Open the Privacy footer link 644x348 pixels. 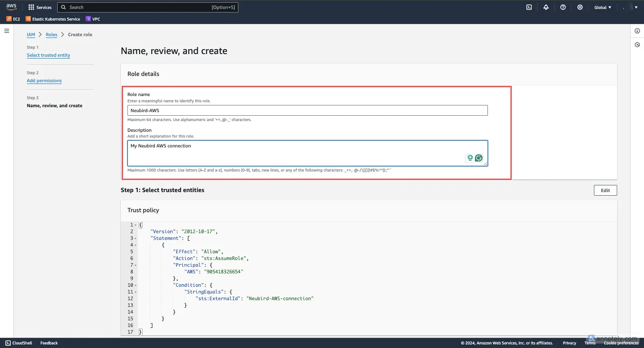[x=569, y=343]
